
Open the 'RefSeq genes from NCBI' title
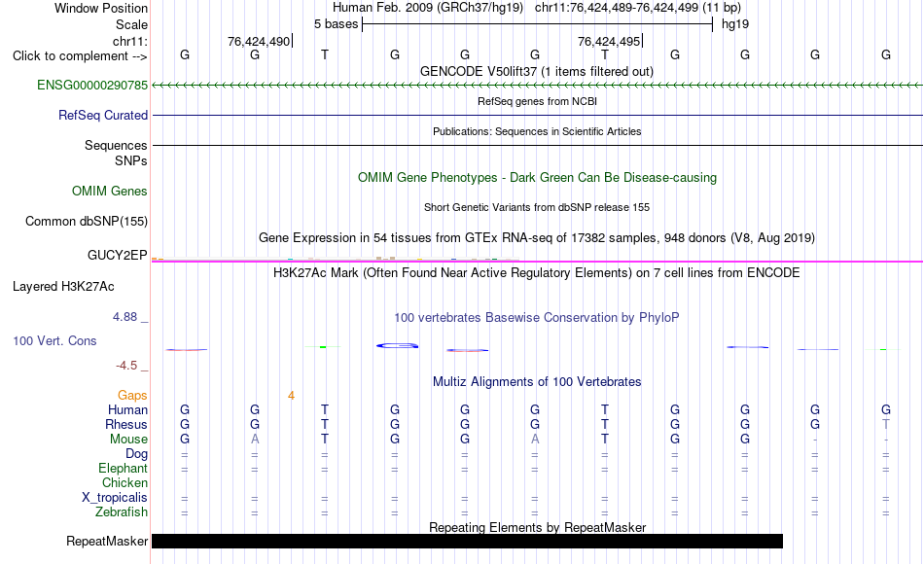click(537, 101)
